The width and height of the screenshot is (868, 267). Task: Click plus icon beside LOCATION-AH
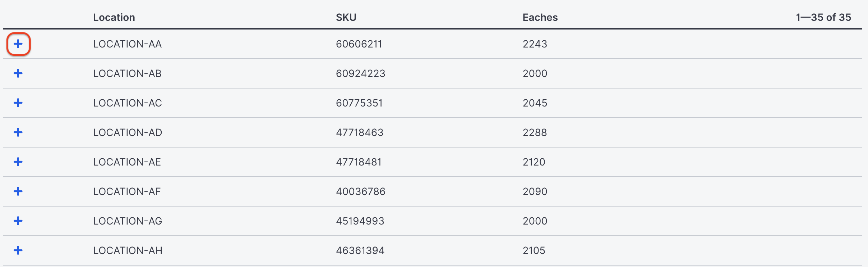[x=18, y=250]
